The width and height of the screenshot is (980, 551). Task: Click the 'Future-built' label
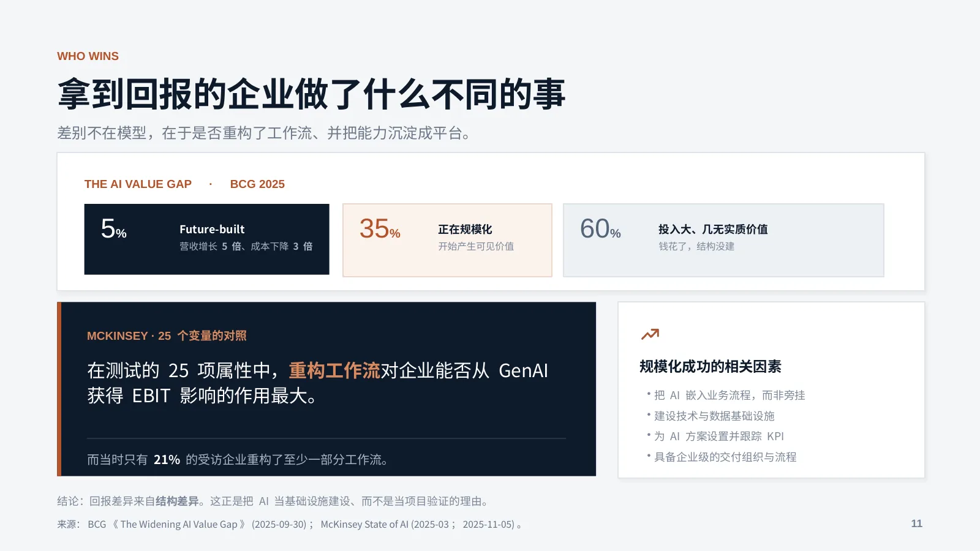pyautogui.click(x=212, y=230)
